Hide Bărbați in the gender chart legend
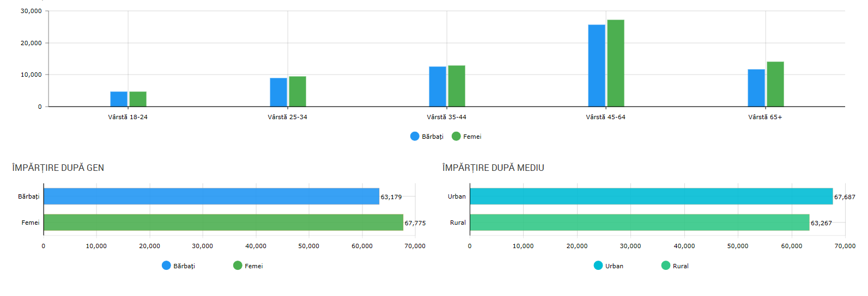The width and height of the screenshot is (868, 296). tap(178, 266)
